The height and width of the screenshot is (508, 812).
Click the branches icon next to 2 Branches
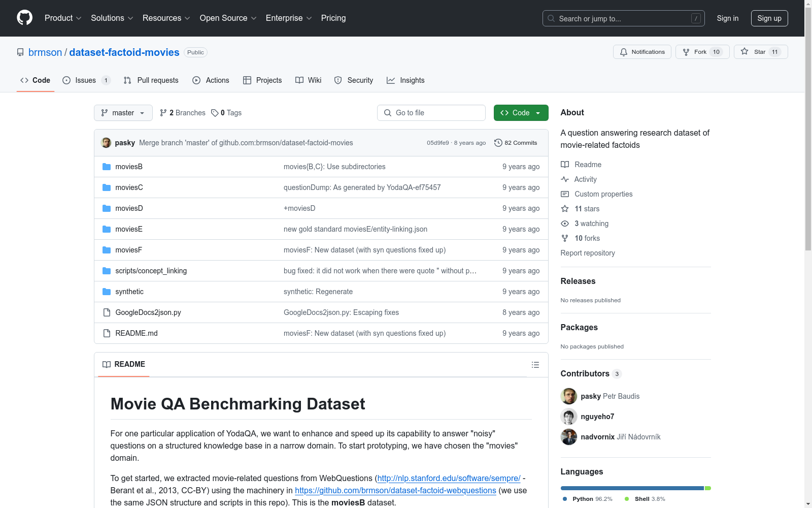pyautogui.click(x=163, y=113)
